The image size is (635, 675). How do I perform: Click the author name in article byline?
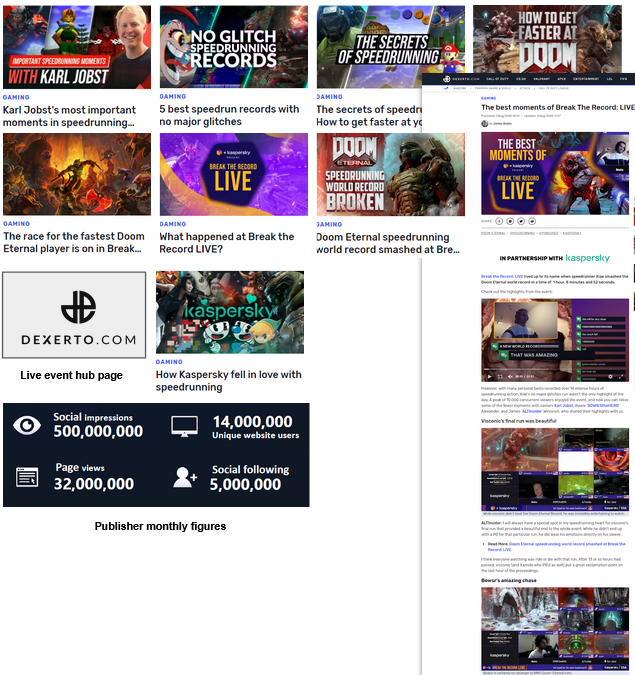(x=502, y=124)
